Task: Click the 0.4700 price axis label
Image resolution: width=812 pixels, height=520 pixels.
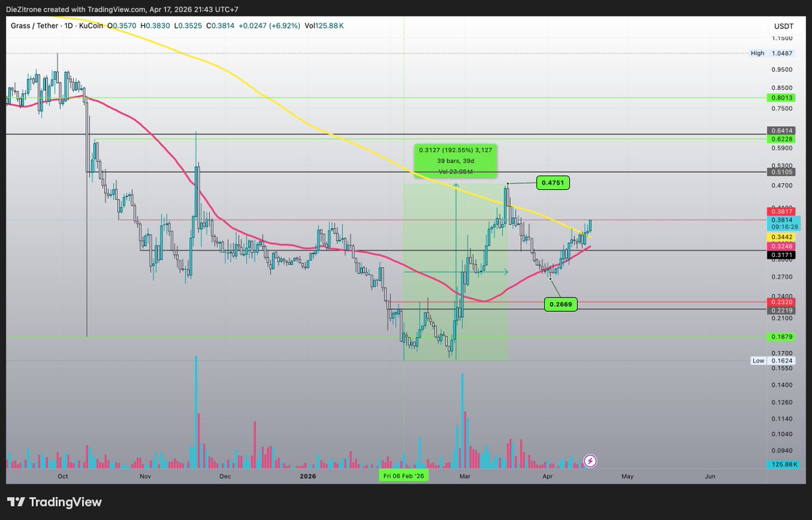Action: 784,185
